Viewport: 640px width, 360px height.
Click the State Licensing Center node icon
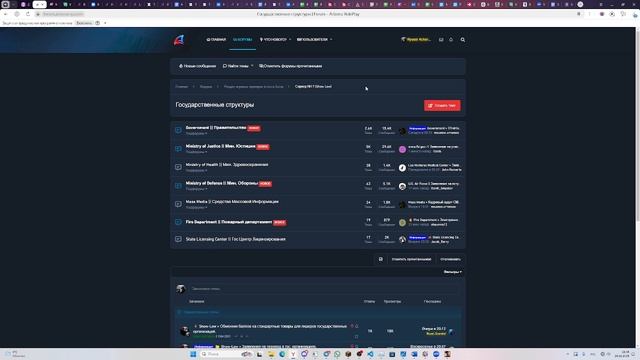click(178, 239)
